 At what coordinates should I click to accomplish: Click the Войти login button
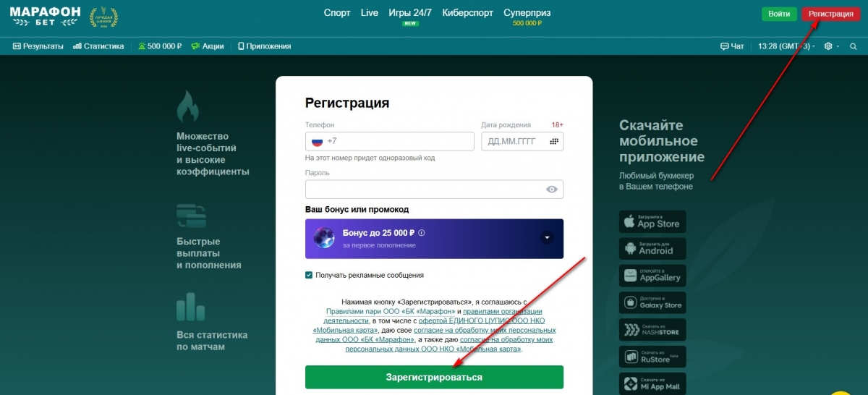(779, 14)
